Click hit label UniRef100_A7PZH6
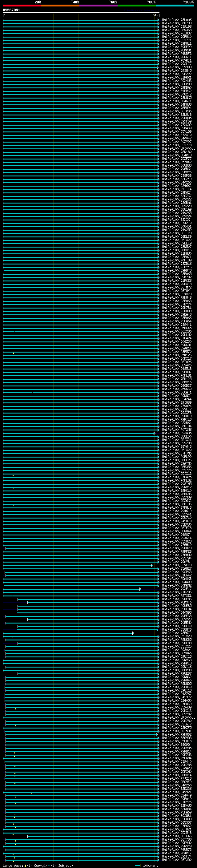 pos(177,592)
